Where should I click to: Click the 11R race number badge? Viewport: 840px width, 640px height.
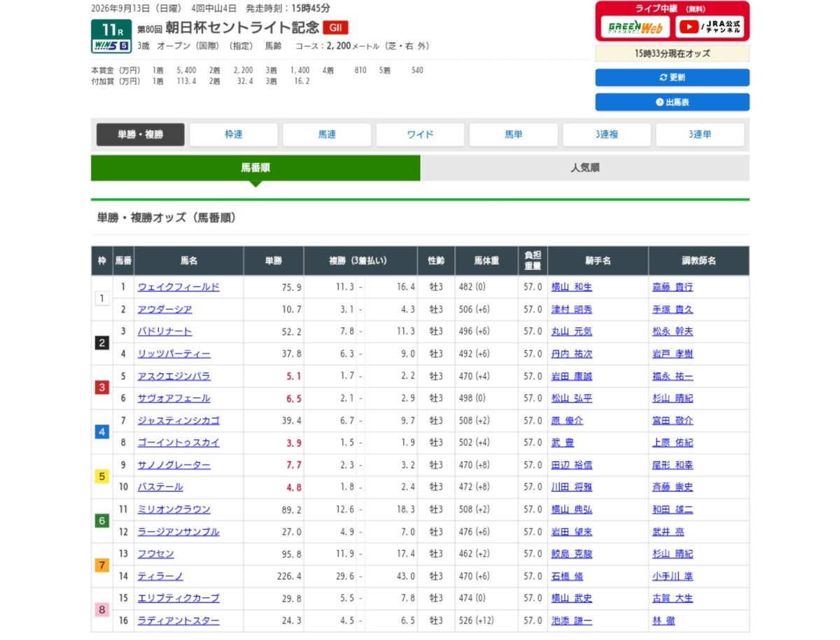point(111,29)
